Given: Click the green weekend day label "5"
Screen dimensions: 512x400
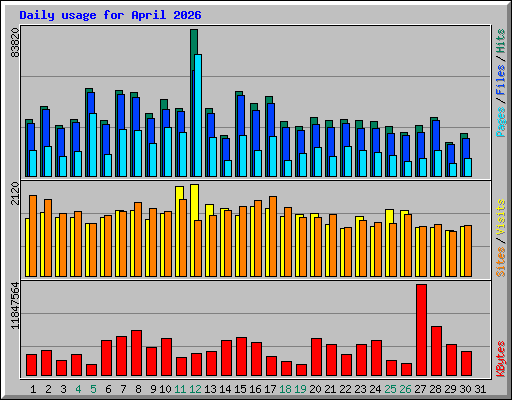Looking at the screenshot, I should pos(93,389).
